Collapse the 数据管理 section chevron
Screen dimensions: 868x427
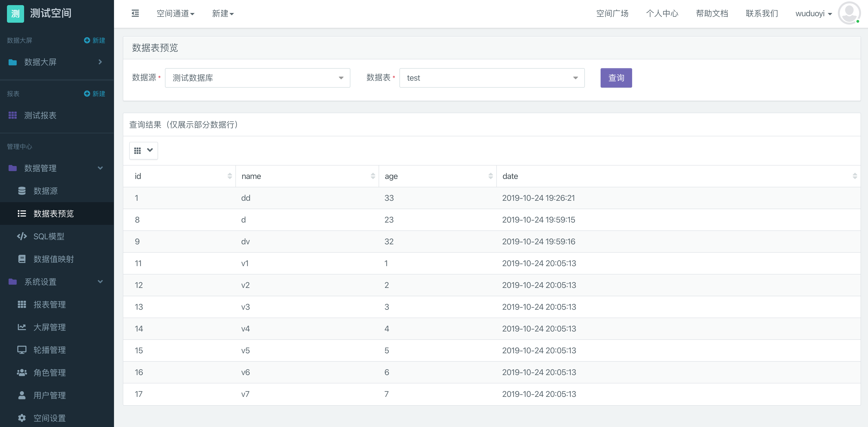click(100, 168)
